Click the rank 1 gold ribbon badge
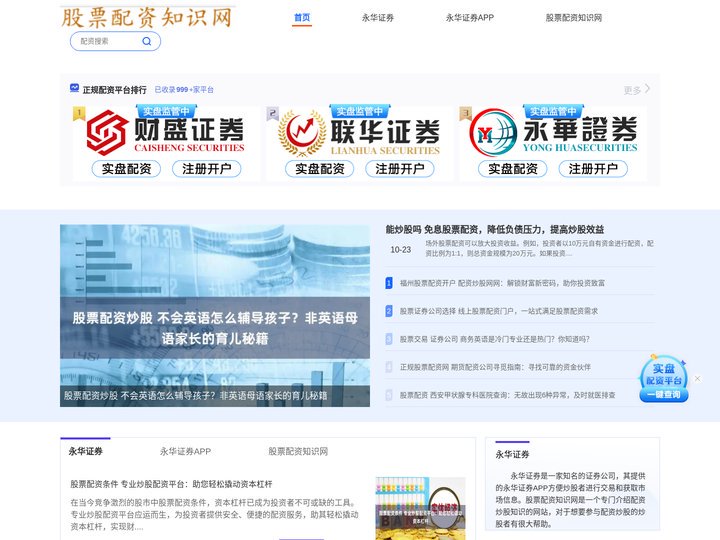Screen dimensions: 720x540 pos(79,113)
